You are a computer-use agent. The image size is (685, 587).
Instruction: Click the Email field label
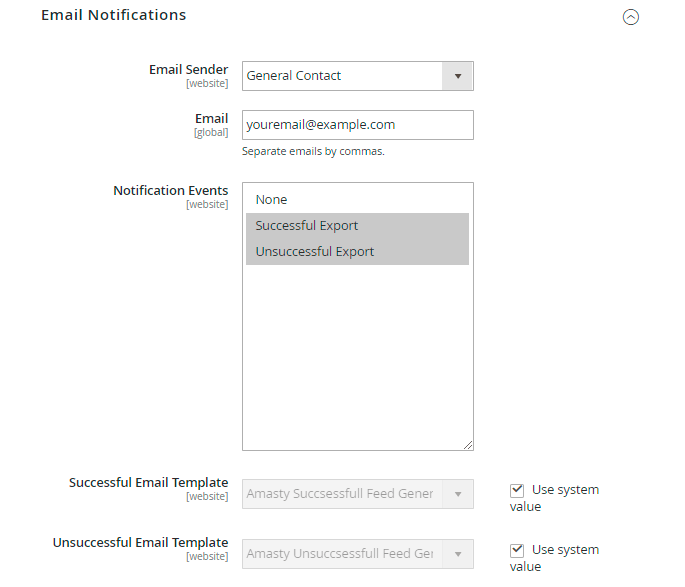click(x=211, y=118)
